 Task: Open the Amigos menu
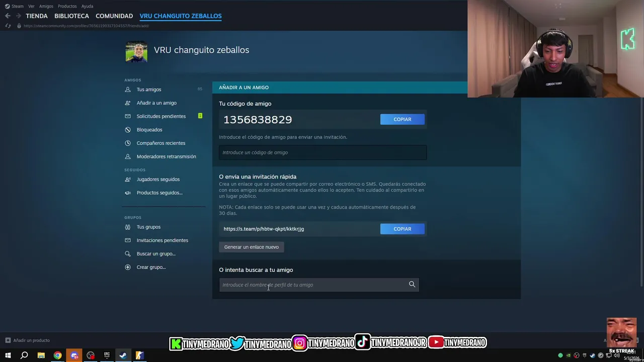pyautogui.click(x=46, y=6)
